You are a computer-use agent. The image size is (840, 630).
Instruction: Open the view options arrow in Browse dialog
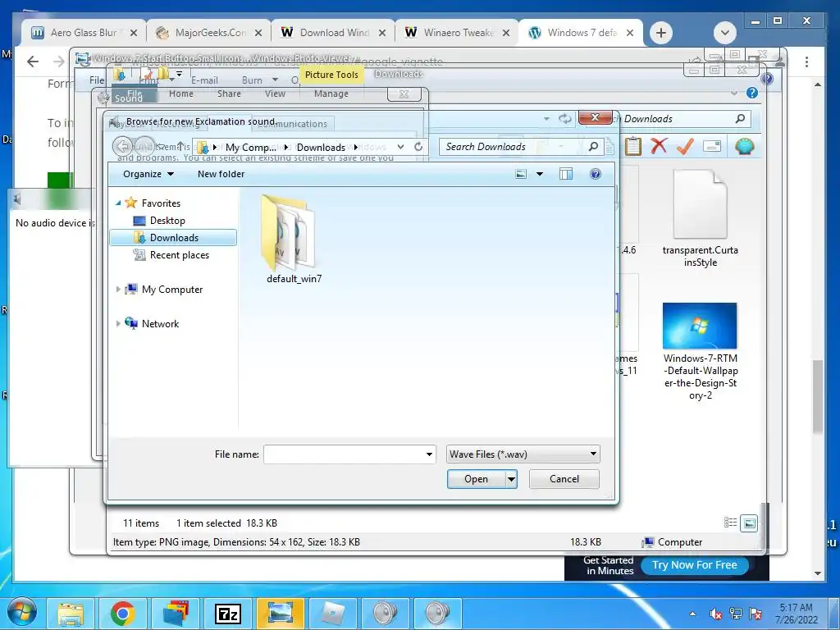tap(540, 174)
